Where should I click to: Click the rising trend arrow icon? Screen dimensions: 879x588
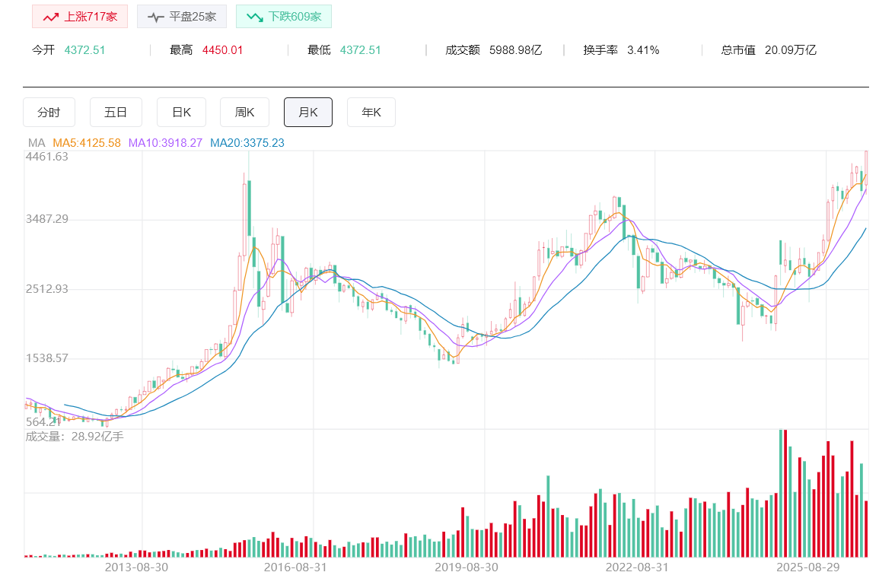[51, 17]
